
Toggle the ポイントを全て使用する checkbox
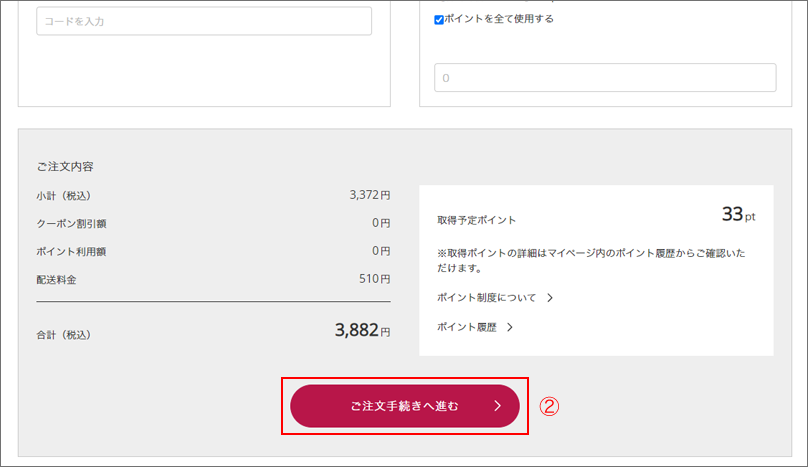[440, 19]
